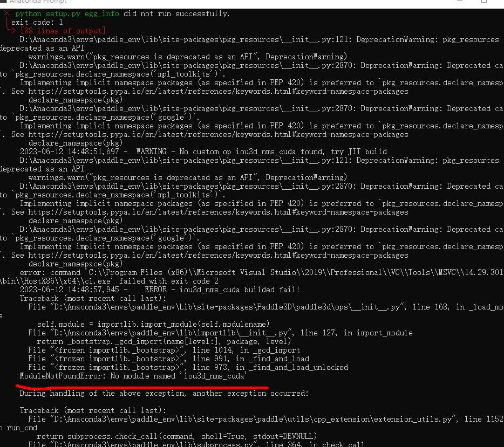Click the 'line 991, in _find_and_load' entry
Viewport: 504px width, 447px height.
(251, 359)
